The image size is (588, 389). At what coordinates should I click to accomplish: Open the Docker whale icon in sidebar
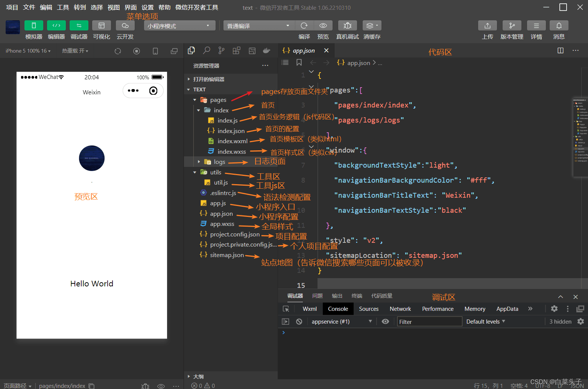pos(267,50)
